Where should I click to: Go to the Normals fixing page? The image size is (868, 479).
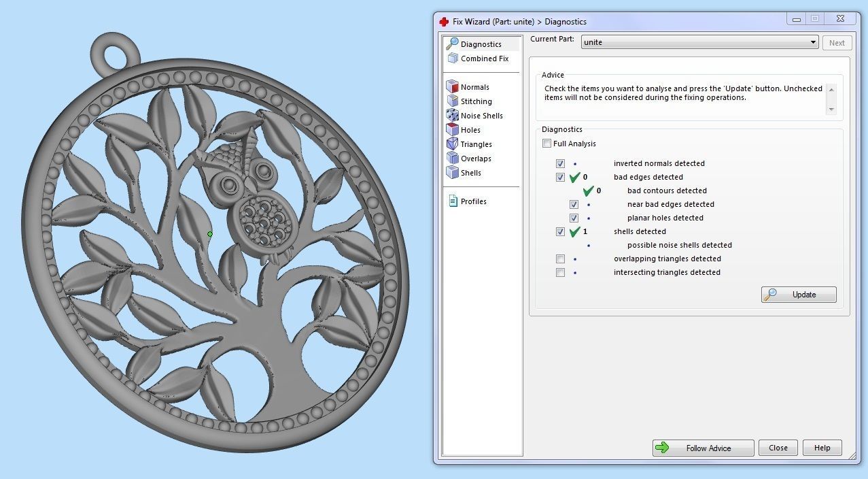click(x=475, y=87)
